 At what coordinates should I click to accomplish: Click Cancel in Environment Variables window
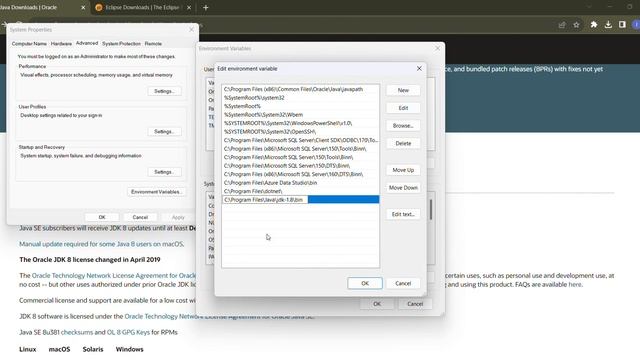[415, 304]
